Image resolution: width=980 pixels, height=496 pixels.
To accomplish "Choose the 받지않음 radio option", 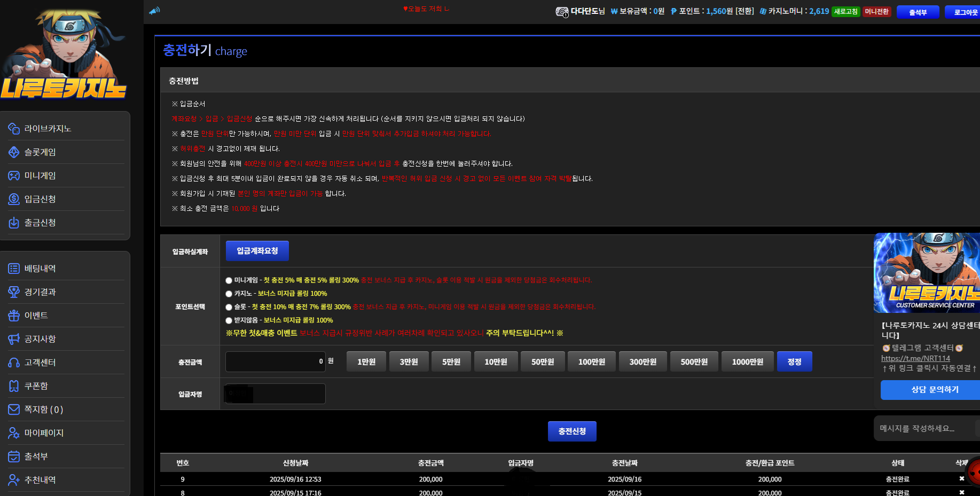I will [229, 320].
